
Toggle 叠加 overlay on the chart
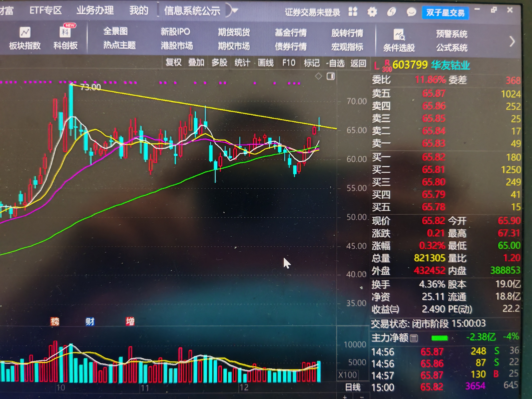point(196,63)
